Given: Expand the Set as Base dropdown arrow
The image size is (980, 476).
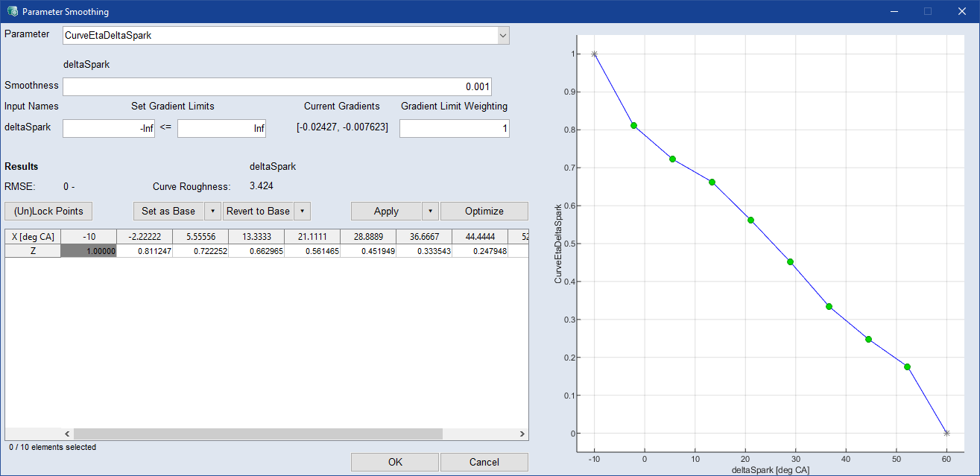Looking at the screenshot, I should [212, 211].
